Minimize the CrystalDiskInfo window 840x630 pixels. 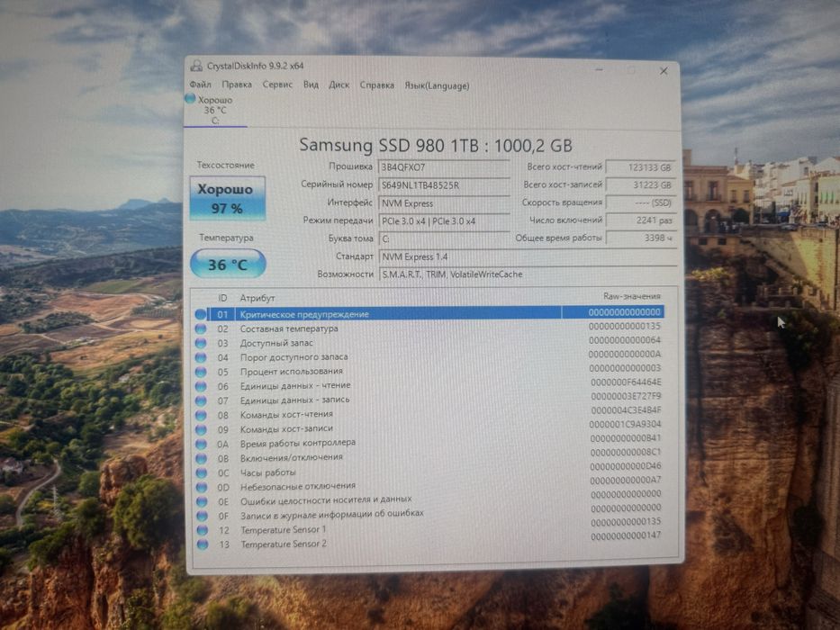click(x=599, y=69)
